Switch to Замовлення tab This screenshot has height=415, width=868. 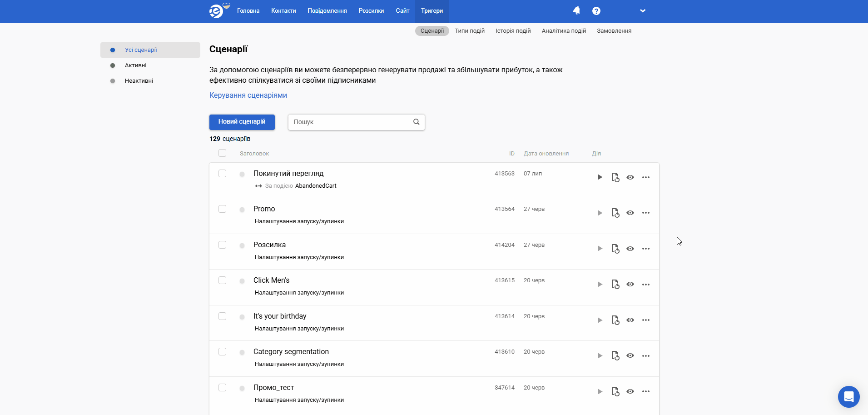click(x=614, y=31)
